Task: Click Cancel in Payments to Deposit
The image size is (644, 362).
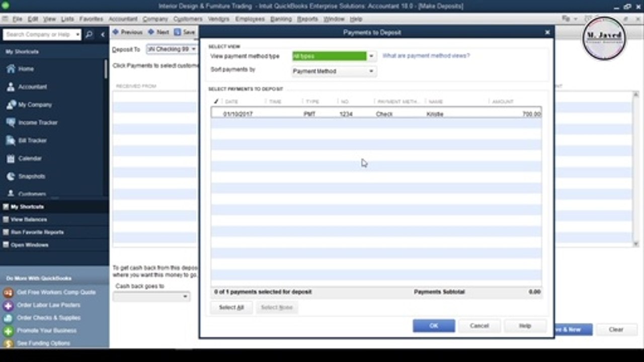Action: pyautogui.click(x=479, y=326)
